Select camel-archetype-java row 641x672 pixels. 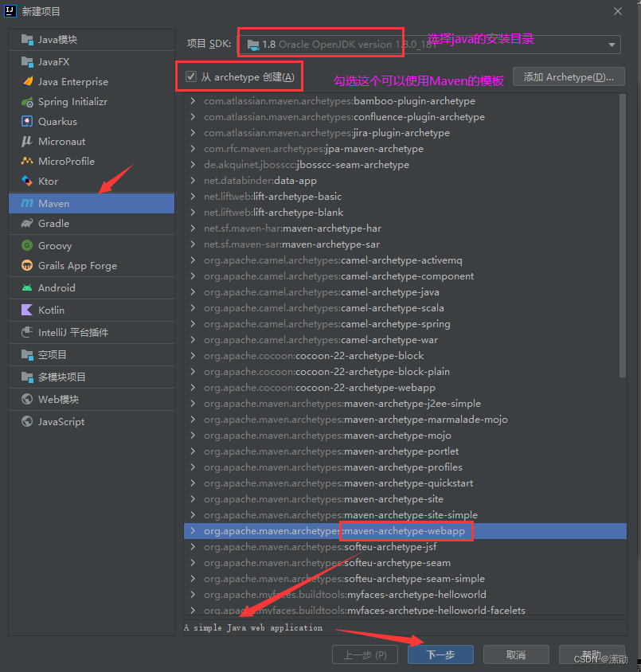point(405,292)
